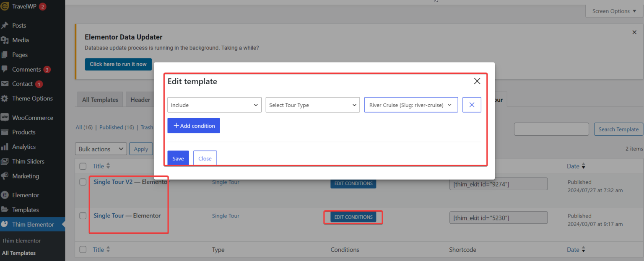
Task: Select the shortcode field with id 5230
Action: tap(499, 217)
